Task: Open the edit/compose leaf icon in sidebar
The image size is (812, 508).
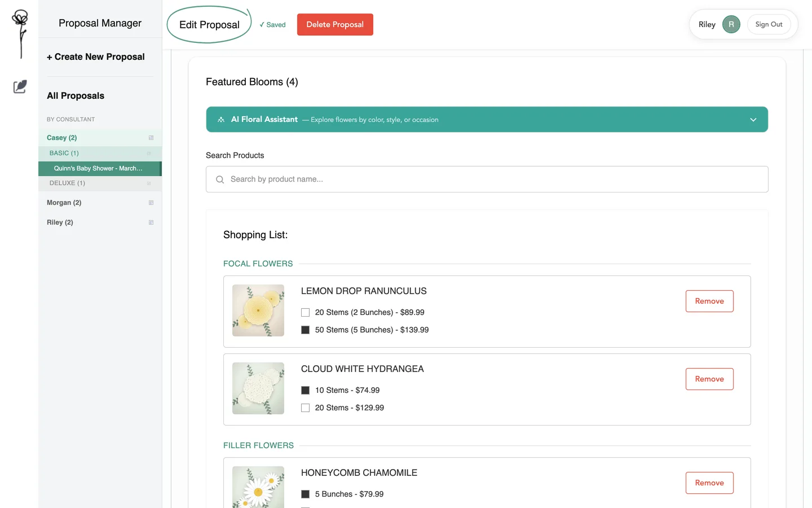Action: pos(20,86)
